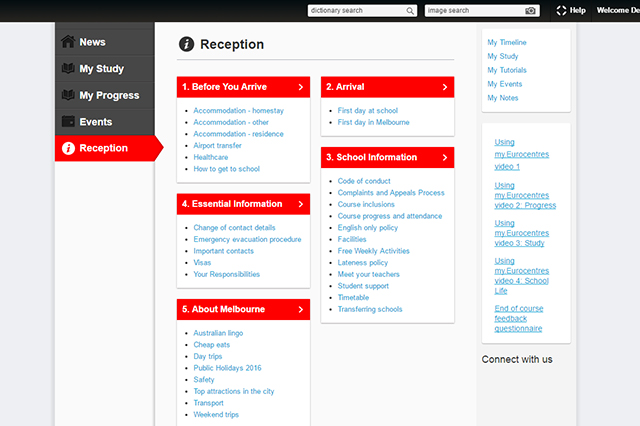Open Timetable link
This screenshot has width=640, height=426.
tap(353, 297)
